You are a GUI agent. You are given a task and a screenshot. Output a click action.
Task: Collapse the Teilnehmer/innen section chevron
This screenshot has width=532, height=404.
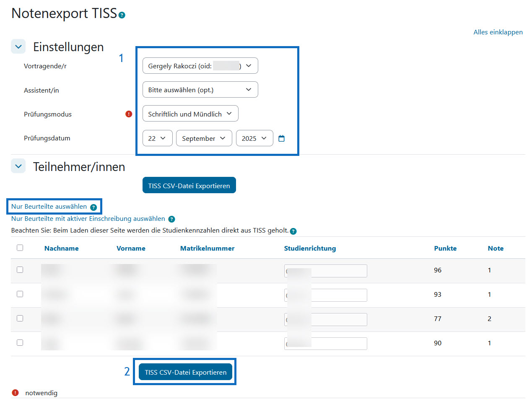18,166
